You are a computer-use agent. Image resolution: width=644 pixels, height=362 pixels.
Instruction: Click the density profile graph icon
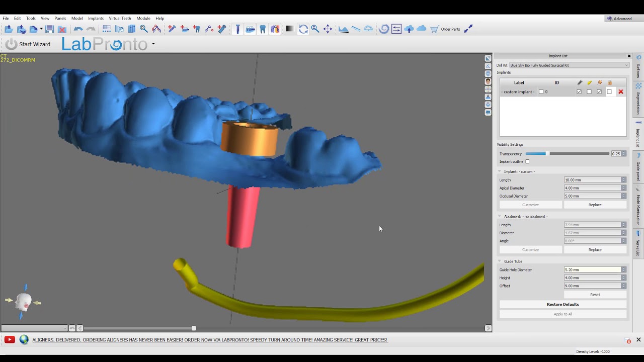(x=343, y=29)
